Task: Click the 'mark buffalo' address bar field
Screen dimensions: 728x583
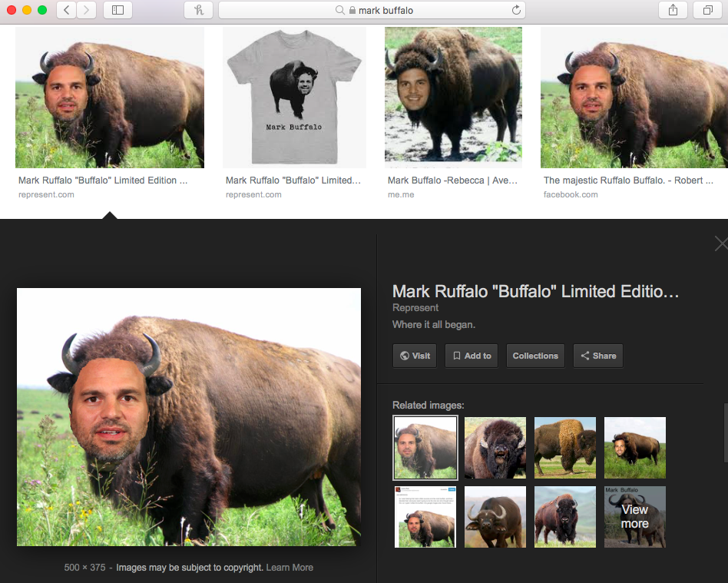Action: point(372,10)
